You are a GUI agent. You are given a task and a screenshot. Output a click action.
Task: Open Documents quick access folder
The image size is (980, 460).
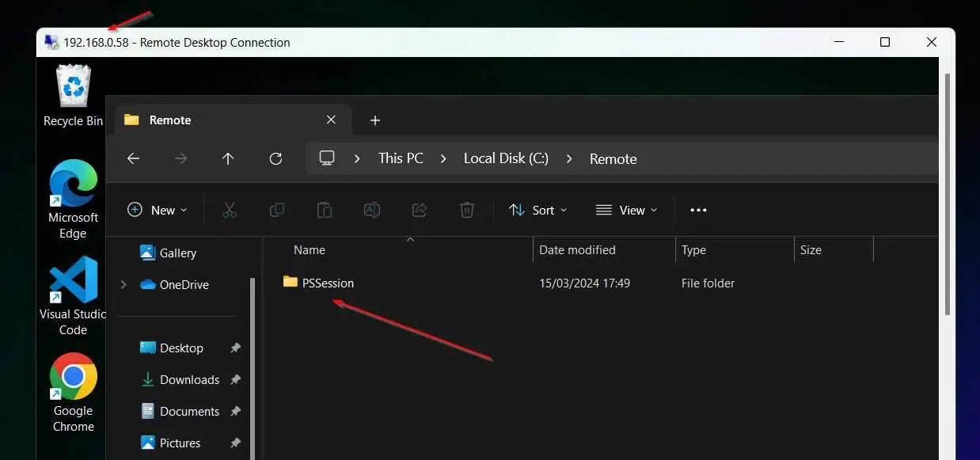[x=179, y=411]
